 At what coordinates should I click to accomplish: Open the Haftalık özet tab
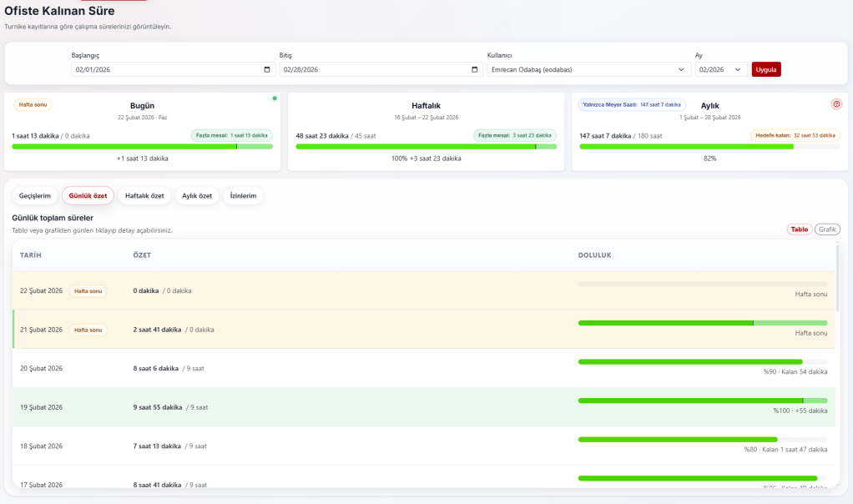coord(145,196)
